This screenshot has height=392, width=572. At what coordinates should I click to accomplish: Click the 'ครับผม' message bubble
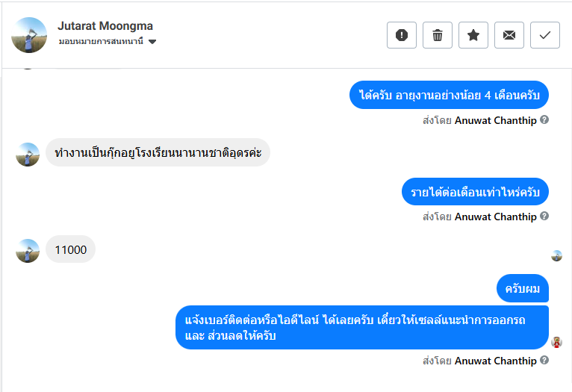pyautogui.click(x=523, y=289)
